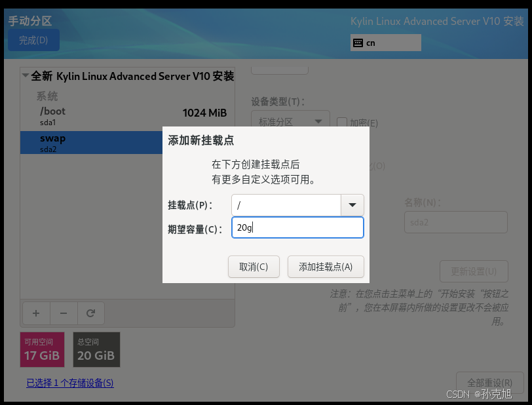Click the 完成(D) done button
This screenshot has height=405, width=532.
click(x=33, y=40)
